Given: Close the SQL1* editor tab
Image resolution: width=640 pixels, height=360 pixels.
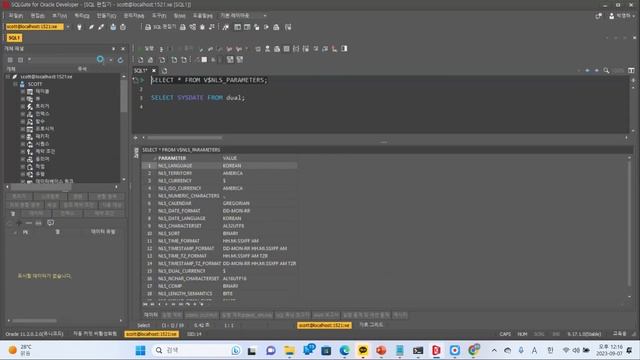Looking at the screenshot, I should 154,70.
